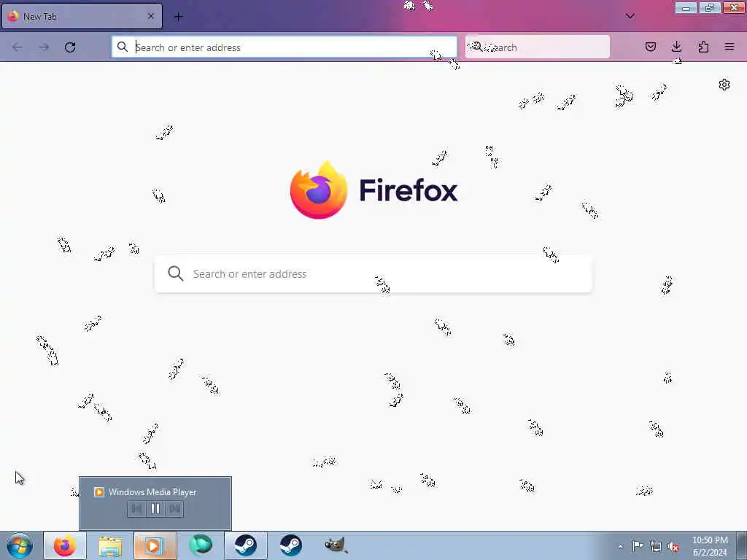Open the network tray icon
Screen dimensions: 747x560
pos(656,547)
